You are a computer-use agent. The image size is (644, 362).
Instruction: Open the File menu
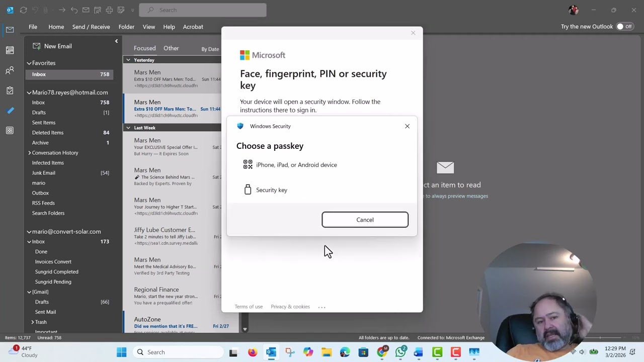tap(33, 27)
